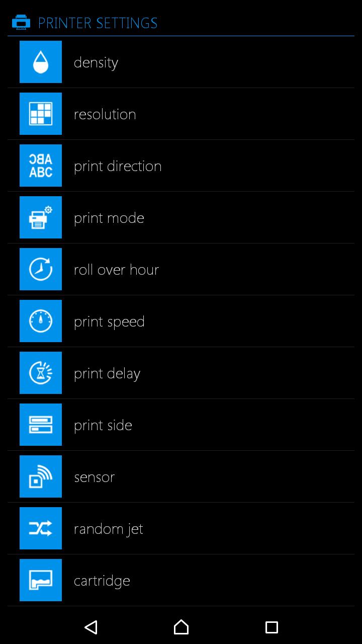This screenshot has width=362, height=644.
Task: Choose the print mode label
Action: (x=109, y=218)
